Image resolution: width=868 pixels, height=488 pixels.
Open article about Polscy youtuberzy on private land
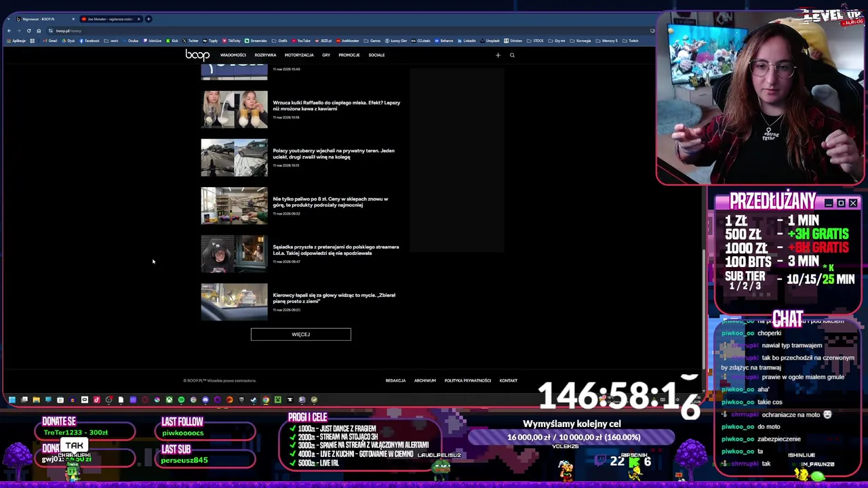pos(334,154)
